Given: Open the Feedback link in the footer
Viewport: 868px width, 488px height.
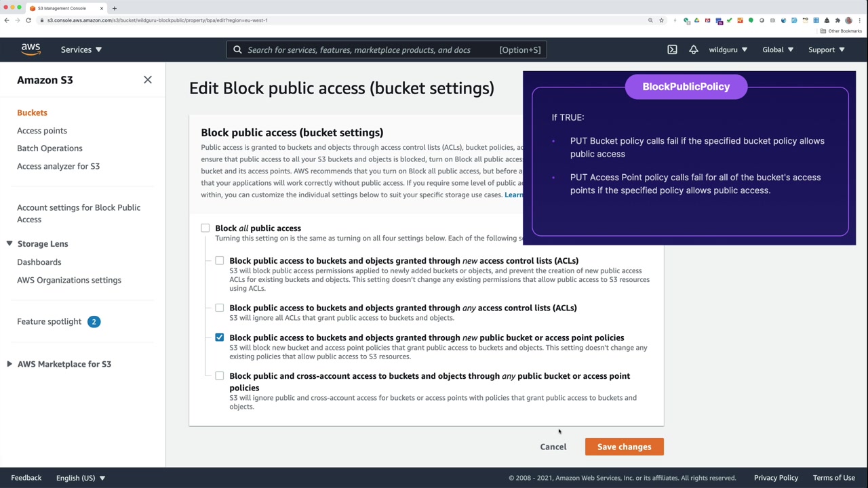Looking at the screenshot, I should (26, 478).
